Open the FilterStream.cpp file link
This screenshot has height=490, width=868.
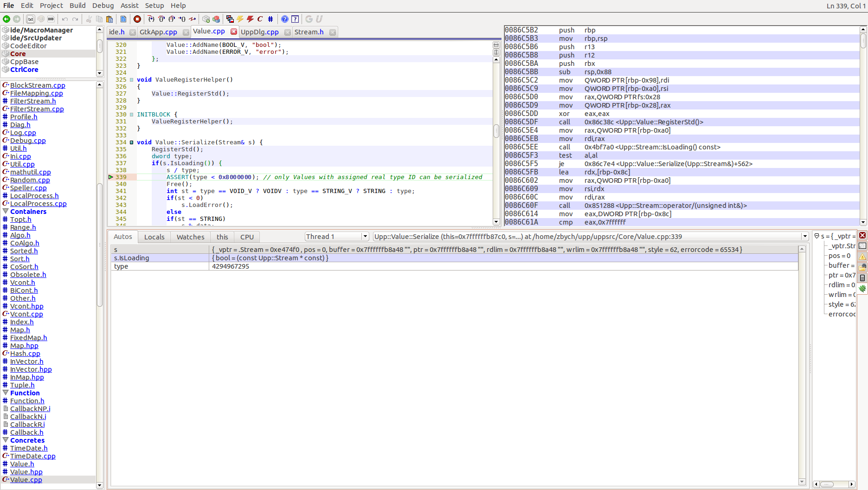[x=37, y=109]
